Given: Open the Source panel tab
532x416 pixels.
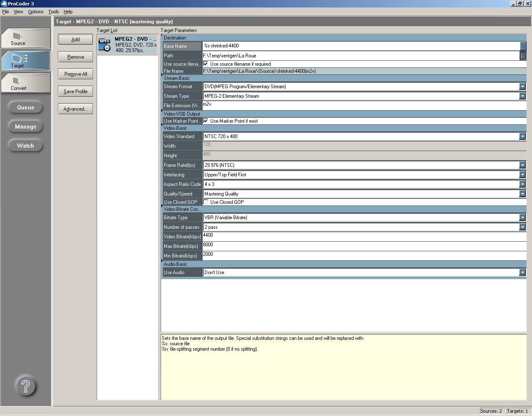Looking at the screenshot, I should click(x=26, y=38).
